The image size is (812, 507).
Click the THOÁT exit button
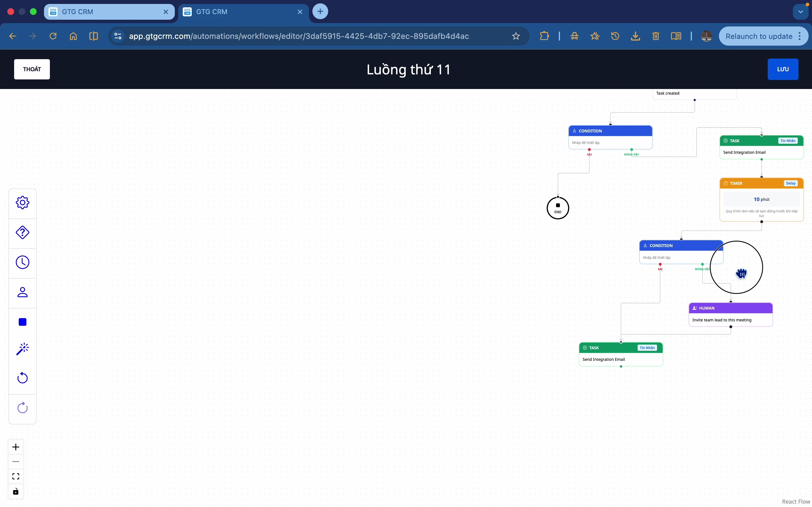click(x=32, y=69)
